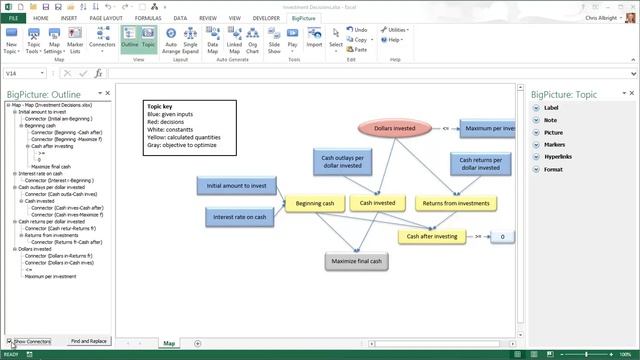The image size is (640, 360).
Task: Click the formula bar Cancel X icon
Action: [67, 73]
